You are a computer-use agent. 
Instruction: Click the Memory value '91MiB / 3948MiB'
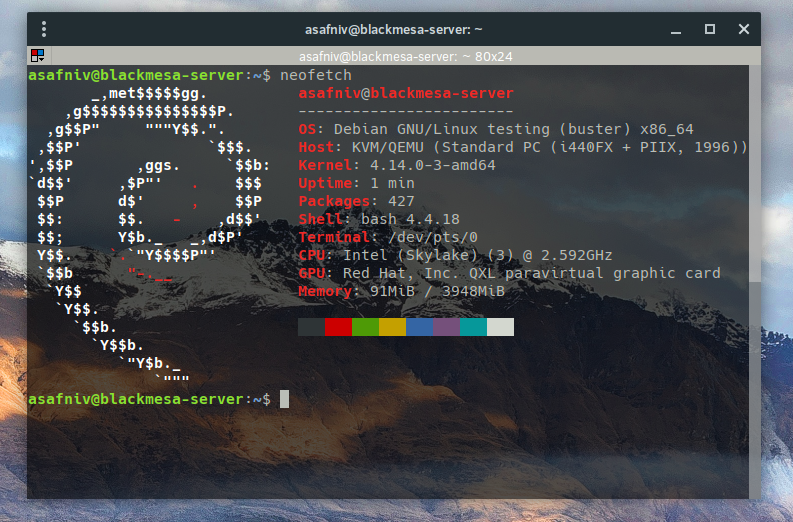437,291
